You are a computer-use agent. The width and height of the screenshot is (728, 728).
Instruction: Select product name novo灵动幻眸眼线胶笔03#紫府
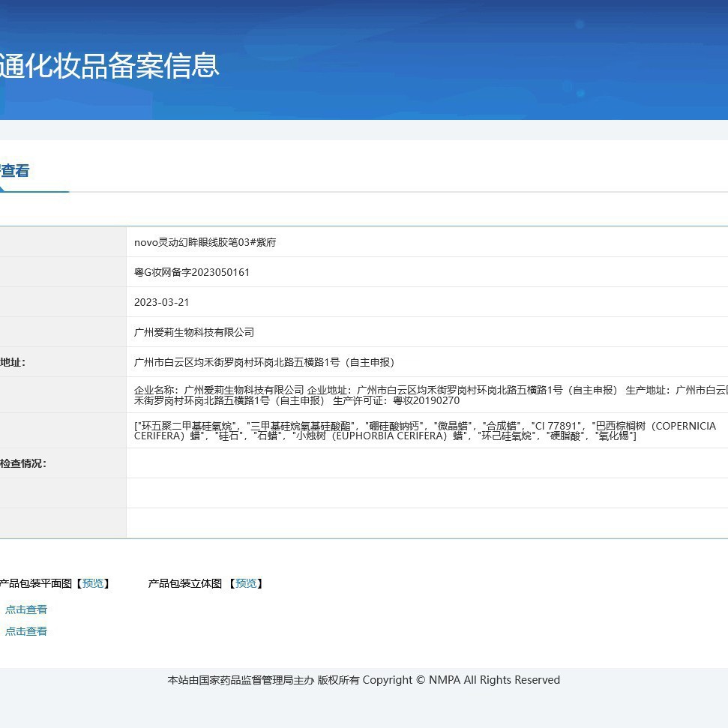tap(205, 242)
